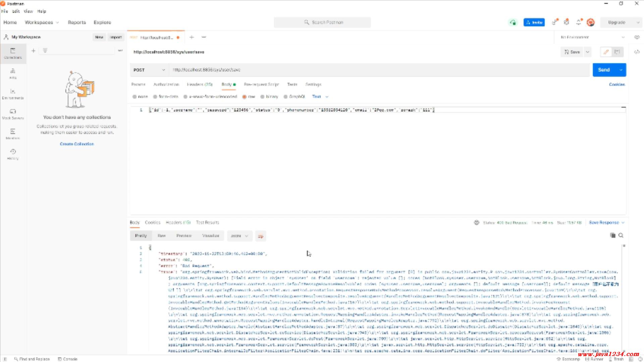This screenshot has height=362, width=644.
Task: Switch response view to Raw
Action: (162, 236)
